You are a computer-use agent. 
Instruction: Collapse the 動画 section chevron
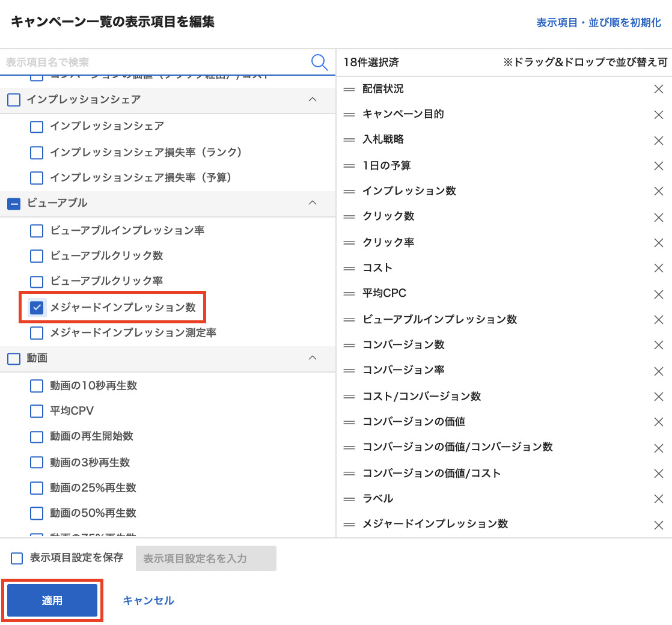pos(312,358)
